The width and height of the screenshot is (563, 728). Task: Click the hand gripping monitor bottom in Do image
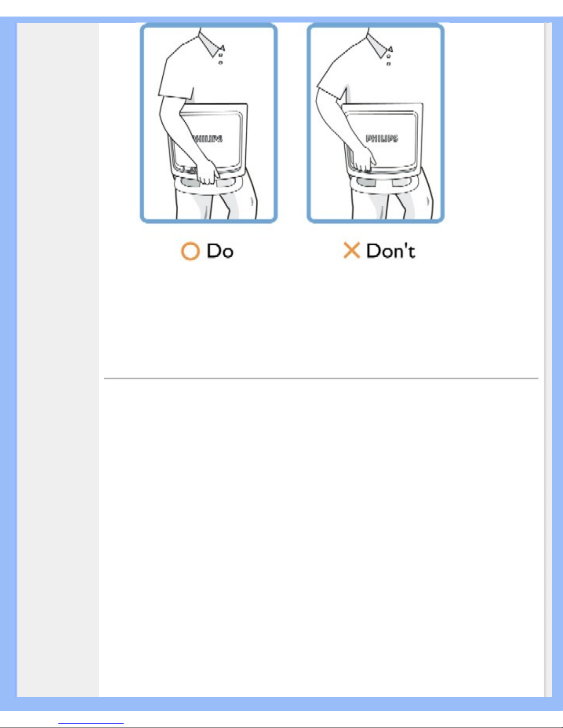208,172
